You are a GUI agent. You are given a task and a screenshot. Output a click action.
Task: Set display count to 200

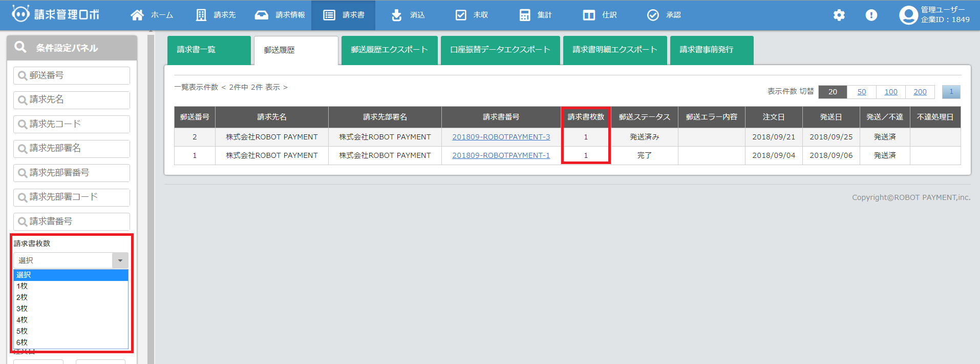(920, 92)
